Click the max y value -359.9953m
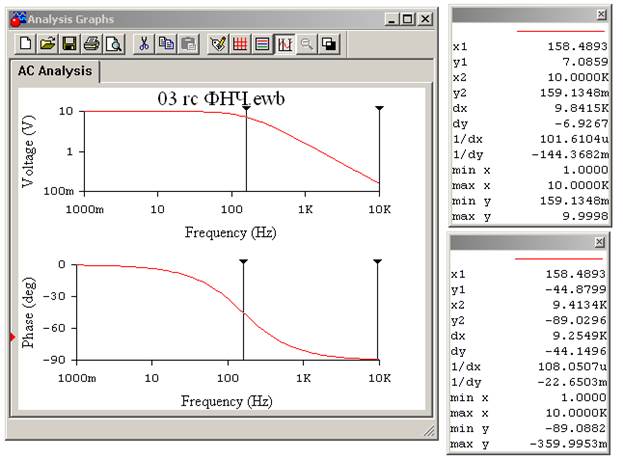The height and width of the screenshot is (460, 623). (x=568, y=444)
